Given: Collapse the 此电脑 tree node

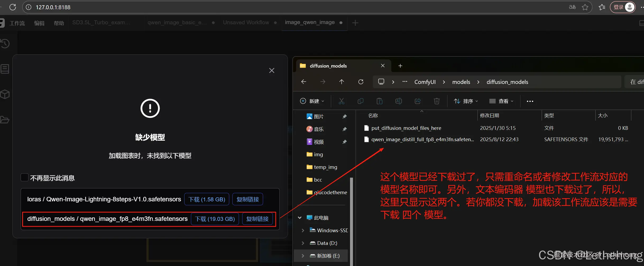Looking at the screenshot, I should [x=300, y=218].
